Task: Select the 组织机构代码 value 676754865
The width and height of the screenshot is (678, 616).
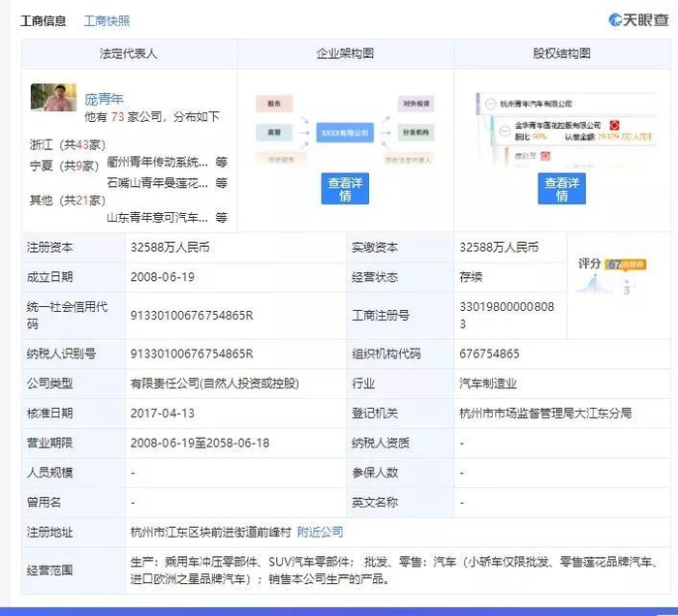Action: [x=489, y=354]
